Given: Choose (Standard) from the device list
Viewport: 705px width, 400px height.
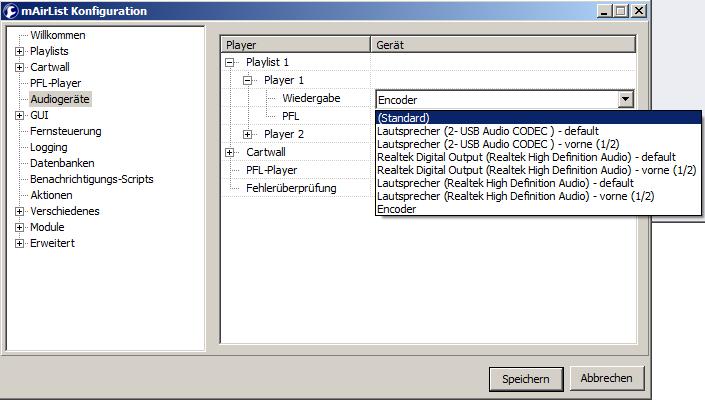Looking at the screenshot, I should click(538, 118).
